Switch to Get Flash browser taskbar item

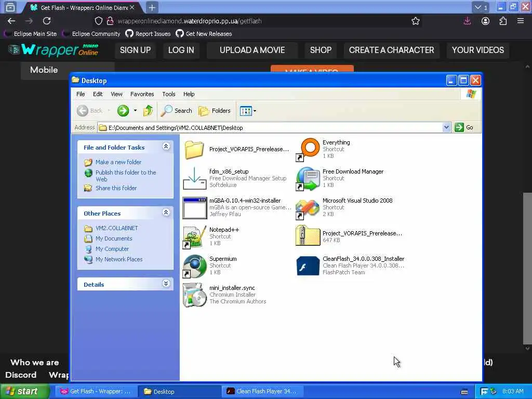tap(96, 392)
